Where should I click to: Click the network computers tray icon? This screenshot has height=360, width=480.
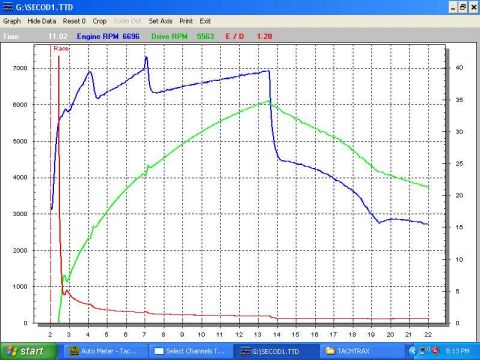(x=424, y=351)
